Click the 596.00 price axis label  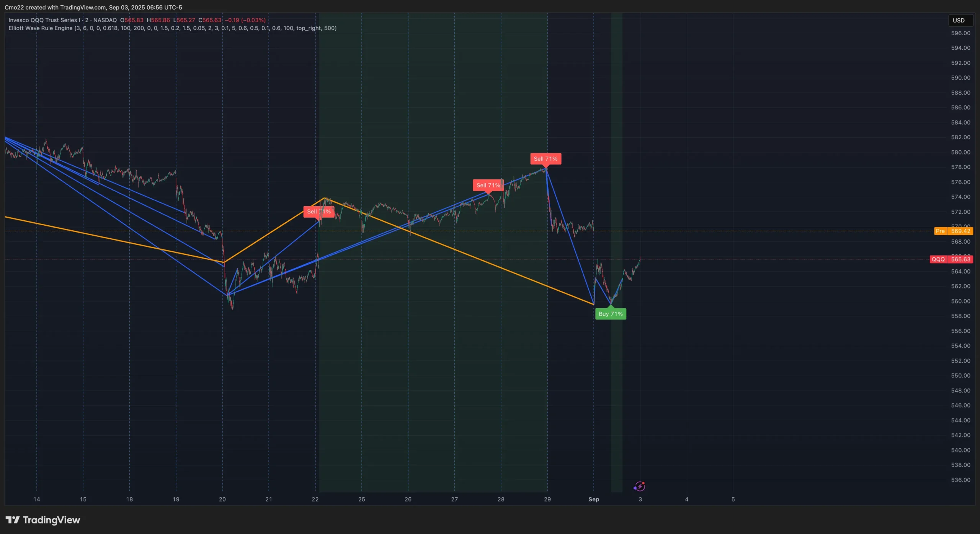pos(960,33)
